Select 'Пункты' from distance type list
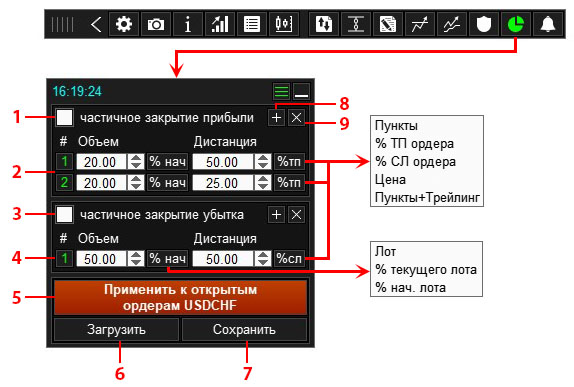The image size is (574, 387). pyautogui.click(x=396, y=126)
